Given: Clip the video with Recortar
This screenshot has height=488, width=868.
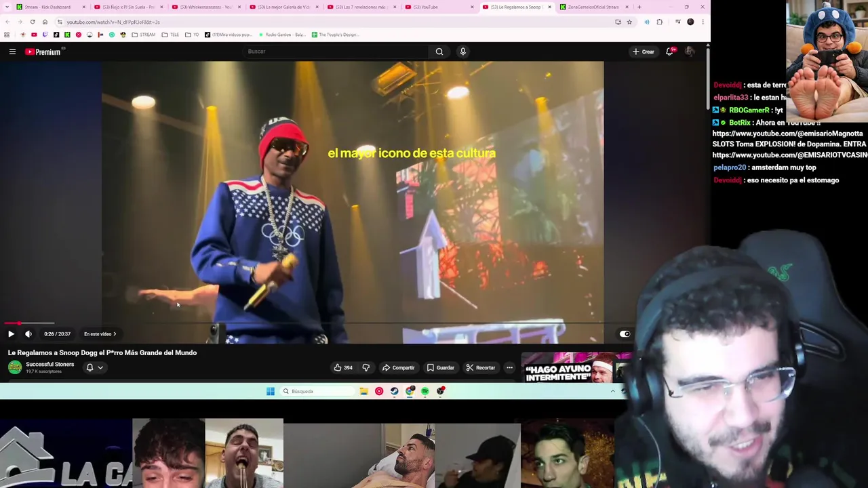Looking at the screenshot, I should 480,367.
